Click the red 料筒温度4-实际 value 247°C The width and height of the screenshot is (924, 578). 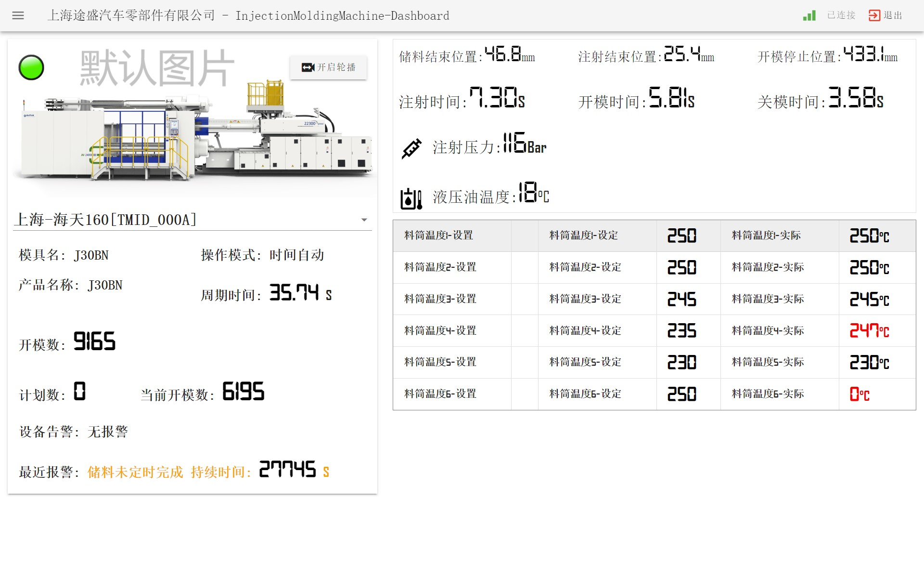pyautogui.click(x=870, y=331)
